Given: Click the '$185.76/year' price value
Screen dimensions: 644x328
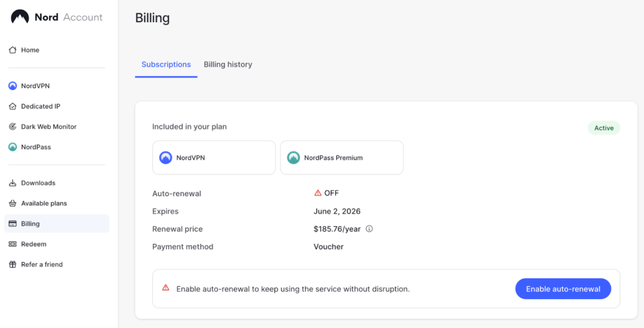Looking at the screenshot, I should [x=337, y=229].
